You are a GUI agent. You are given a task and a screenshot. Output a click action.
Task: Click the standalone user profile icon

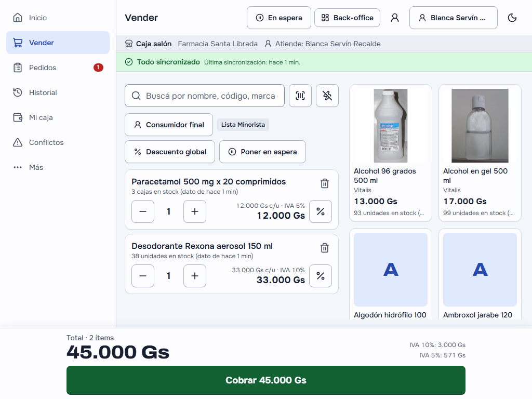point(395,18)
